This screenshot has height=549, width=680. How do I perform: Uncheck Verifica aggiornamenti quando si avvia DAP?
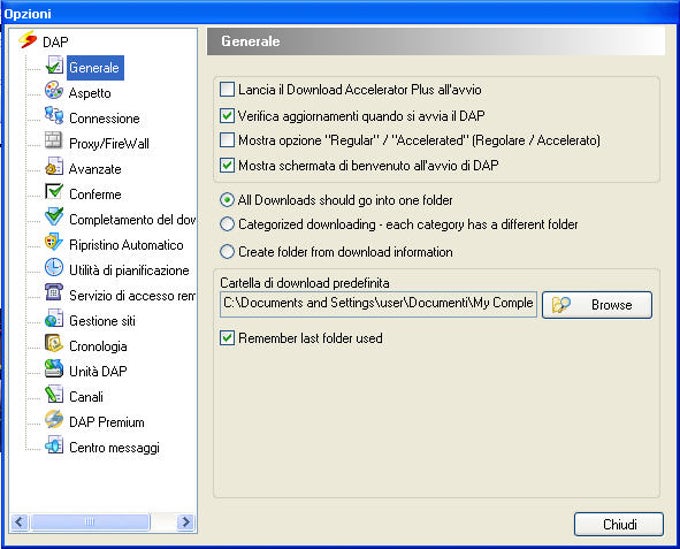coord(227,116)
